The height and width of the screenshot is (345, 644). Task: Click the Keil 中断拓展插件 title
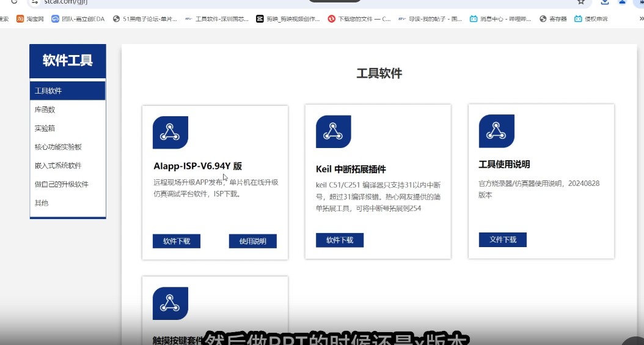click(x=351, y=169)
